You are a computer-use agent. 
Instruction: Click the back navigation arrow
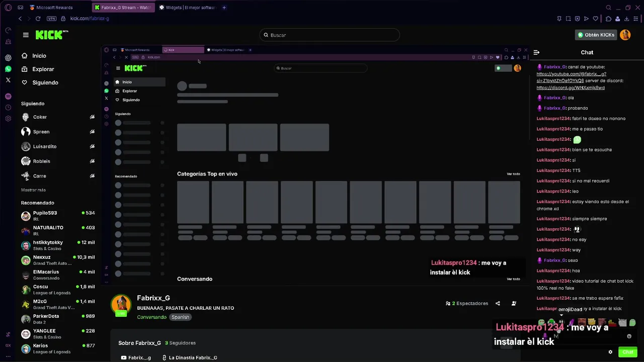coord(20,19)
